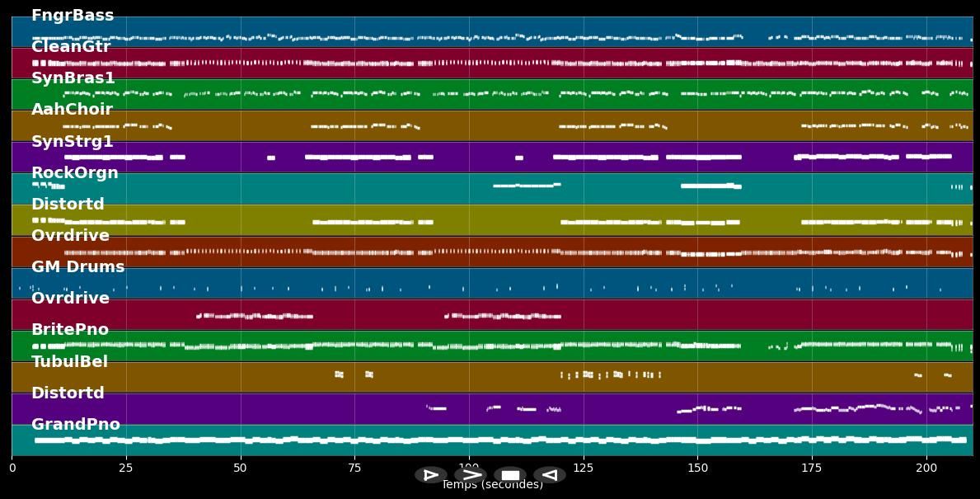This screenshot has width=980, height=499.
Task: Select the TubulBel track label
Action: click(70, 362)
